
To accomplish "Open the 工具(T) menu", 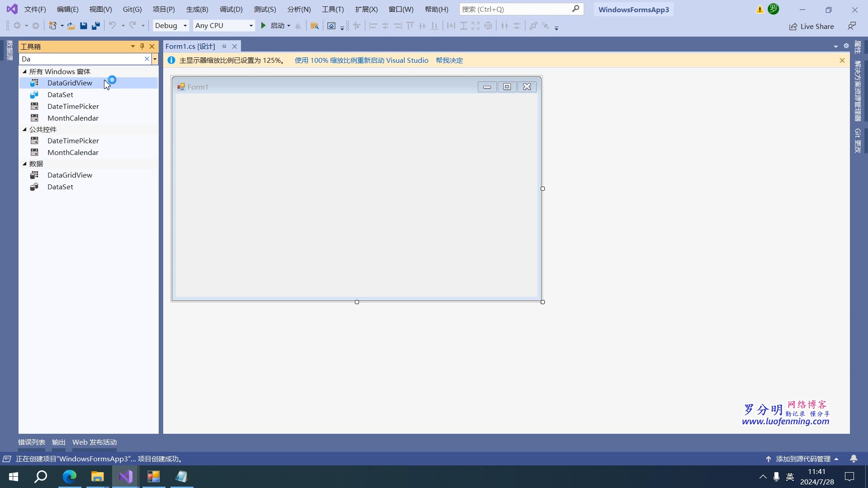I will click(333, 9).
